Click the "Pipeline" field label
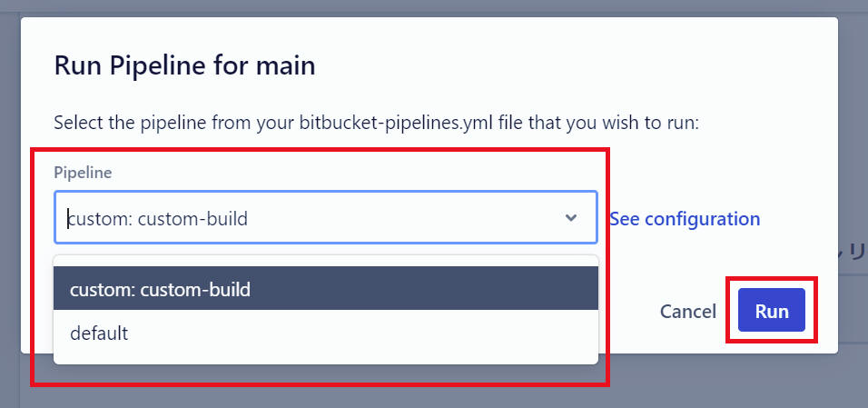The width and height of the screenshot is (868, 408). pos(83,173)
